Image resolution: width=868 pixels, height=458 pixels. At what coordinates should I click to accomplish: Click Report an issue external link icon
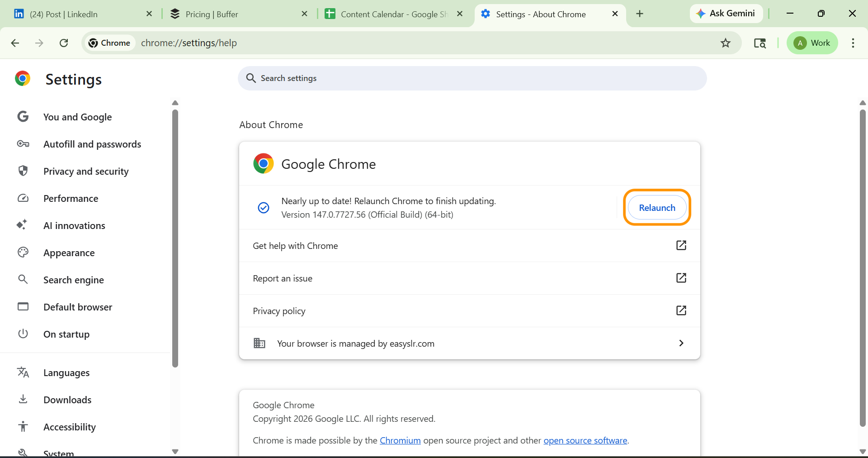tap(681, 278)
